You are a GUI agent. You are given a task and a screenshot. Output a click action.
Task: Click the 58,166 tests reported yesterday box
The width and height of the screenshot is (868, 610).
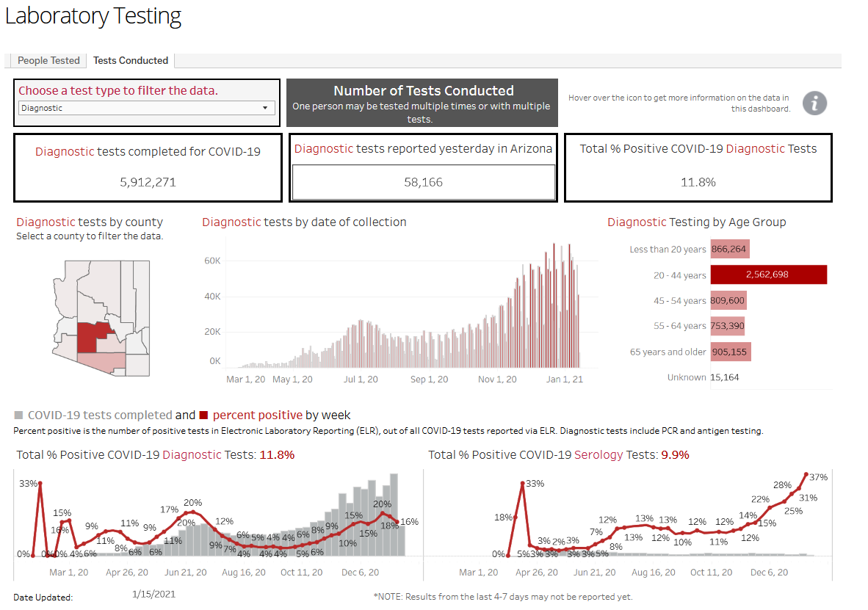click(x=424, y=182)
